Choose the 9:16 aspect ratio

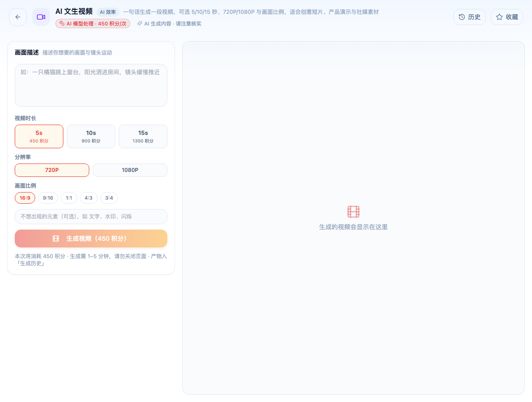click(48, 198)
